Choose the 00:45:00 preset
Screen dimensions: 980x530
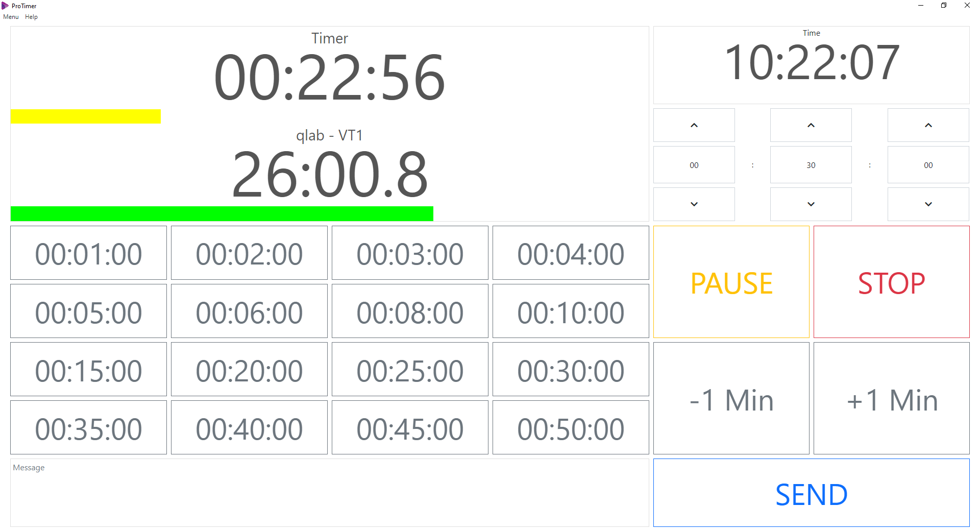(x=410, y=427)
